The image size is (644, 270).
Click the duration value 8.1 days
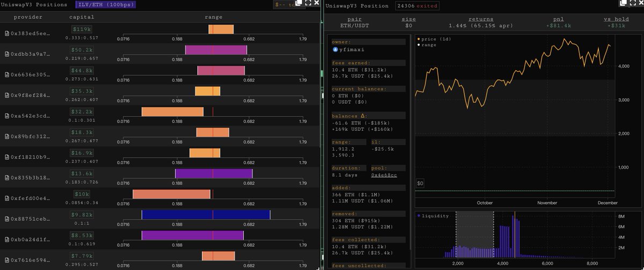(x=345, y=175)
